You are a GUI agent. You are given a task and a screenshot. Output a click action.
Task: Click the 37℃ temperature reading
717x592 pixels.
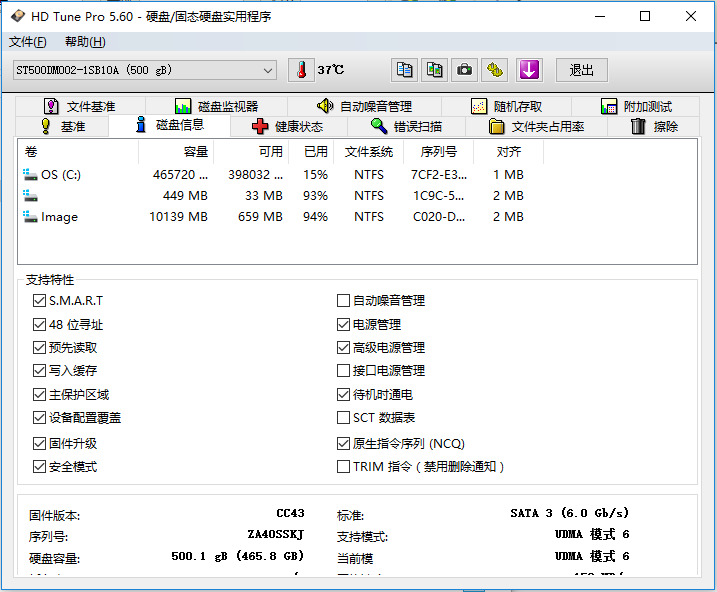click(x=331, y=70)
